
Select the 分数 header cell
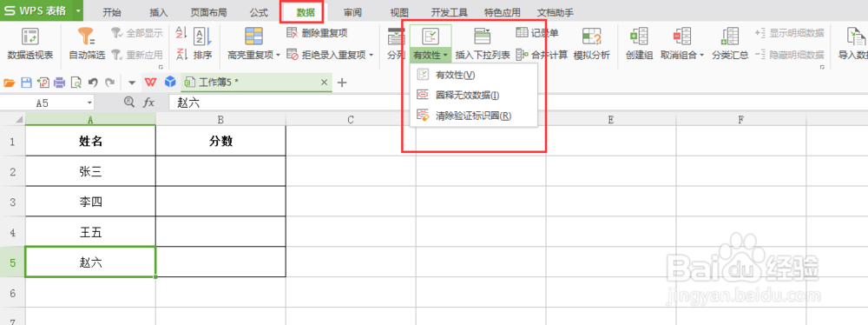click(220, 141)
